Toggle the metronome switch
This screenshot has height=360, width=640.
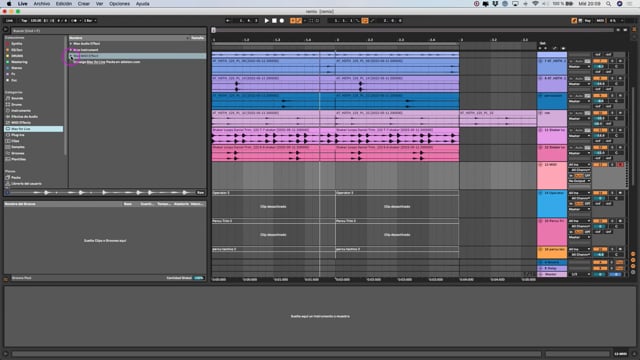(x=74, y=20)
